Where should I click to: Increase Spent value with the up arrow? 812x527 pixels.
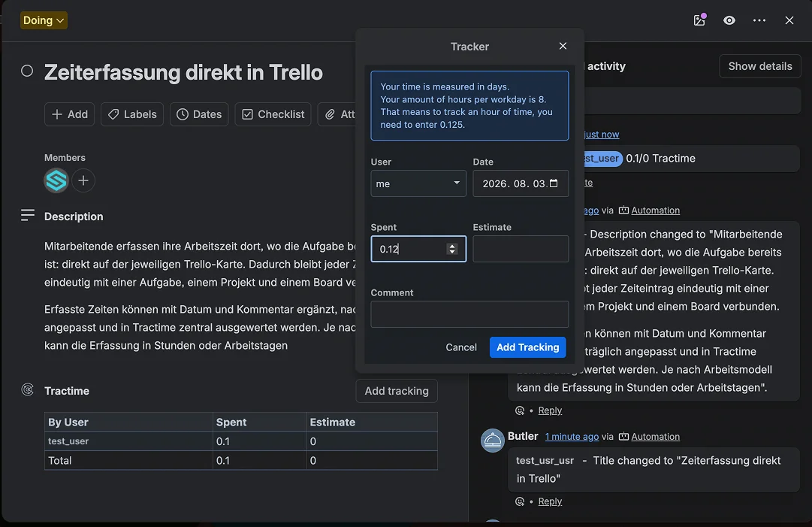pyautogui.click(x=452, y=246)
